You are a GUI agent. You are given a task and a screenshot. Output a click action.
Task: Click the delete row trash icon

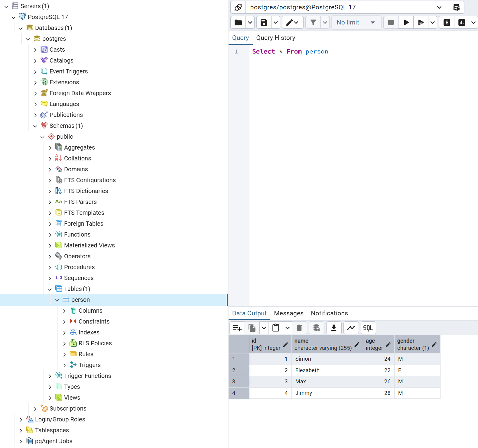(299, 328)
